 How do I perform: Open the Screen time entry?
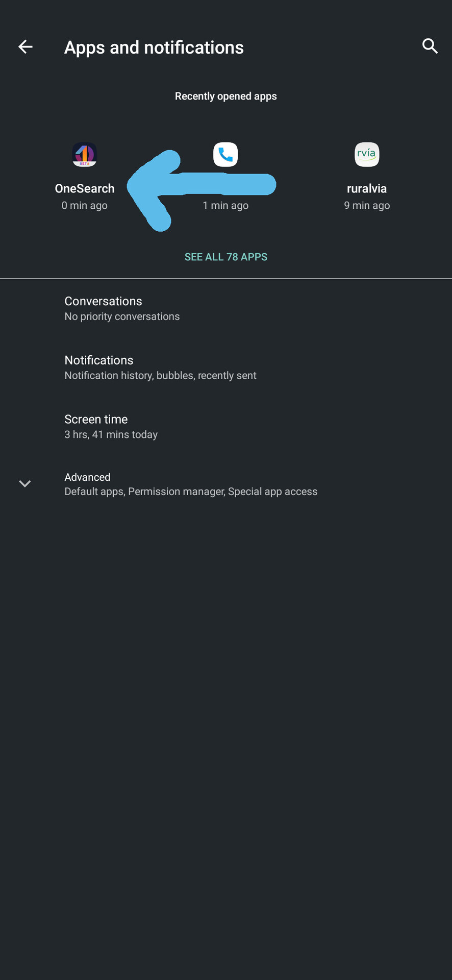(x=96, y=419)
